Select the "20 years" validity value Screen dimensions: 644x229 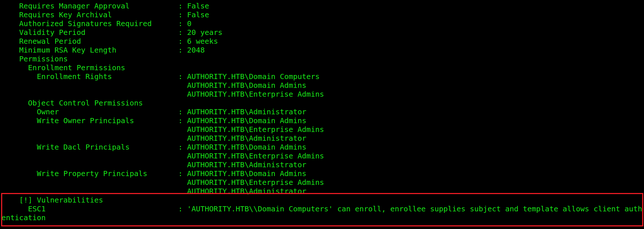click(x=204, y=33)
